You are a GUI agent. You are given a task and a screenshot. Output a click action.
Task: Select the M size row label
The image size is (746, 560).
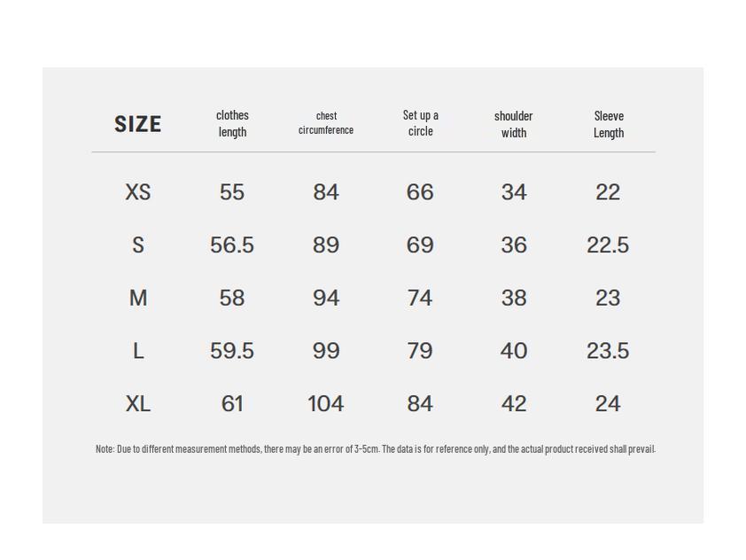pyautogui.click(x=137, y=299)
